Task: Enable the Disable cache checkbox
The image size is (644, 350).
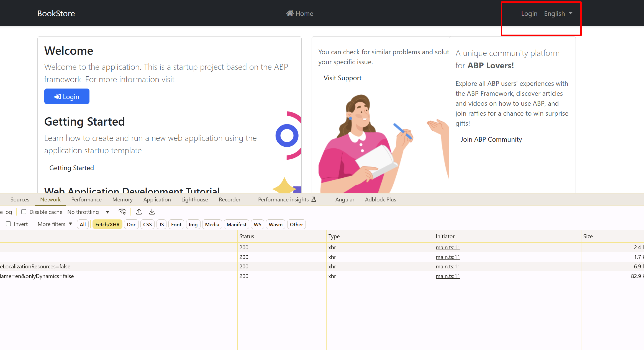Action: point(24,212)
